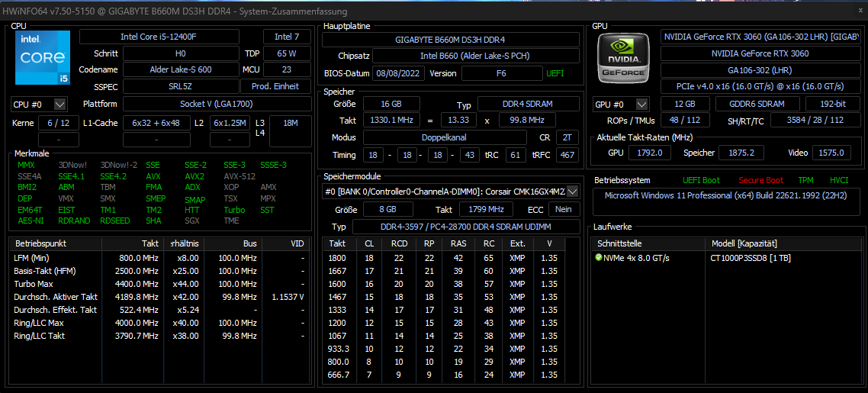Viewport: 868px width, 393px height.
Task: Click the Schnittstelle column header
Action: 649,243
